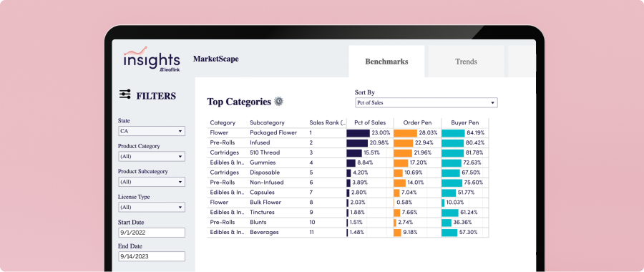Image resolution: width=644 pixels, height=272 pixels.
Task: Click the Filters sliders icon
Action: click(125, 94)
